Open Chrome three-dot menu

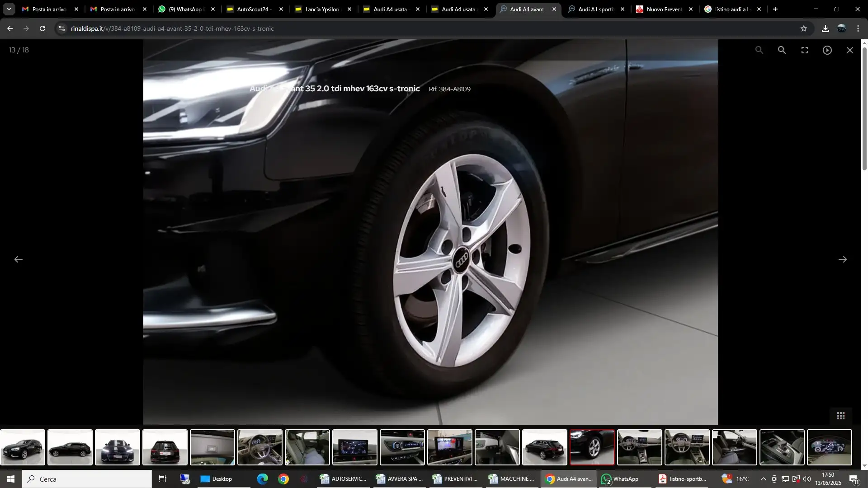pyautogui.click(x=858, y=28)
